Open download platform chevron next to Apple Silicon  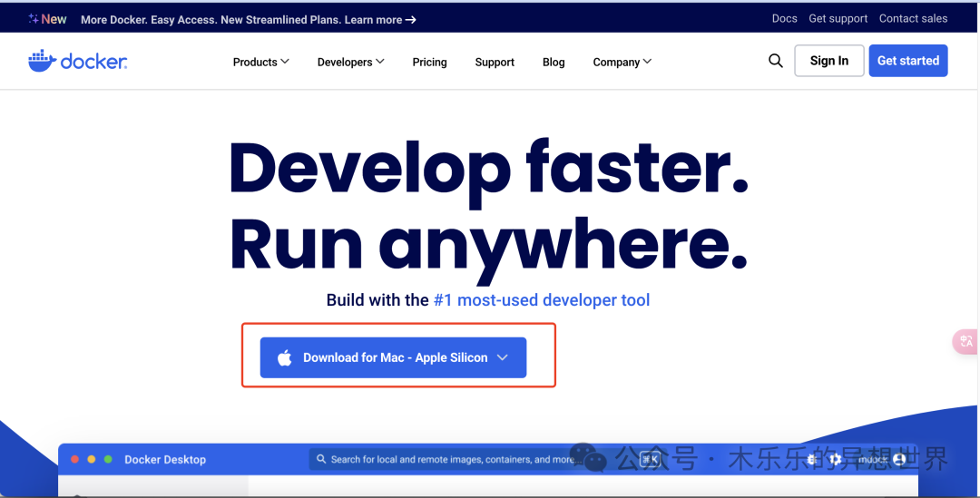point(503,358)
